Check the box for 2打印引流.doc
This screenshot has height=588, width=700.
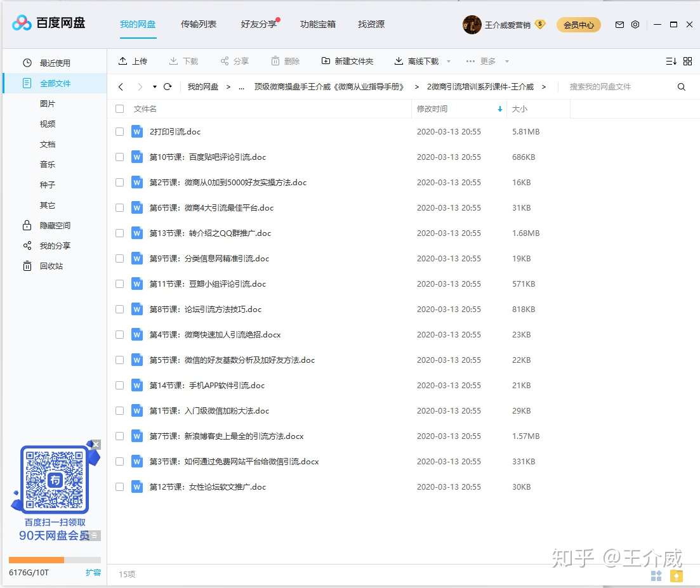120,131
